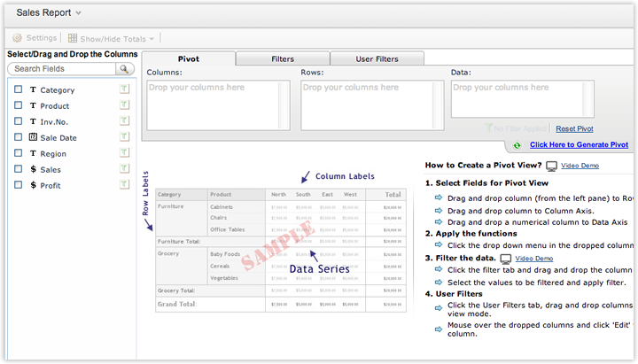Click the filter icon beside Sale Date
Screen dimensions: 638x364
[x=125, y=137]
